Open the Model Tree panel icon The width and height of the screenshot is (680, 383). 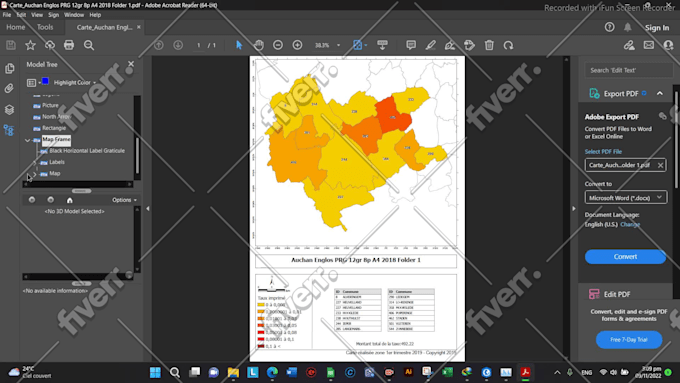(9, 130)
